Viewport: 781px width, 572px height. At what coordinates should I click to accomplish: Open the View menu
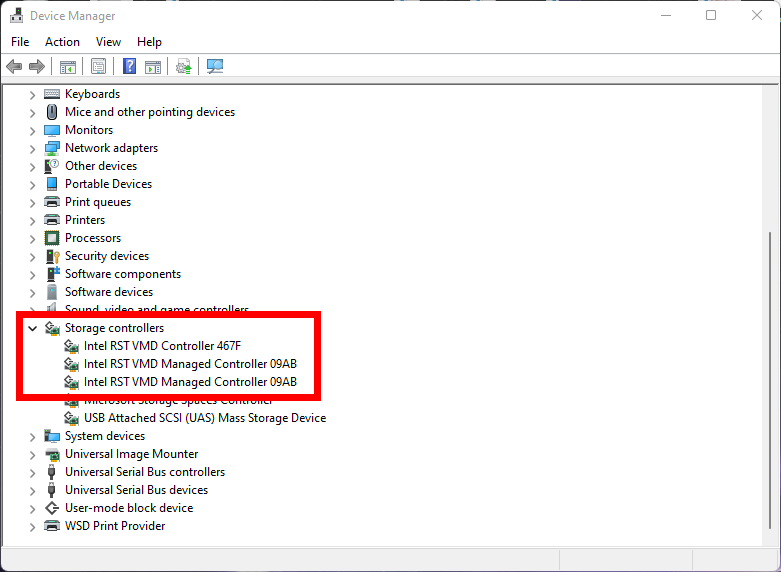pos(108,42)
